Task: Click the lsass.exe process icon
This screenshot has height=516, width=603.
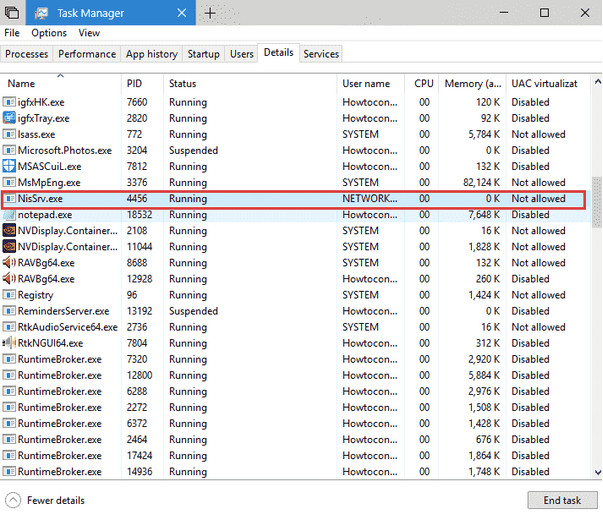Action: [9, 134]
